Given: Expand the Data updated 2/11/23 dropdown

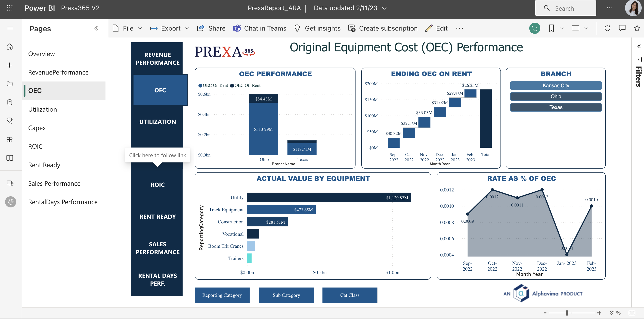Looking at the screenshot, I should 384,8.
